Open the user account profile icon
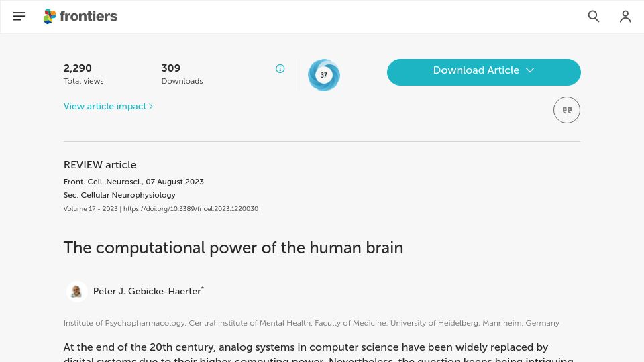Viewport: 644px width, 362px height. tap(625, 16)
